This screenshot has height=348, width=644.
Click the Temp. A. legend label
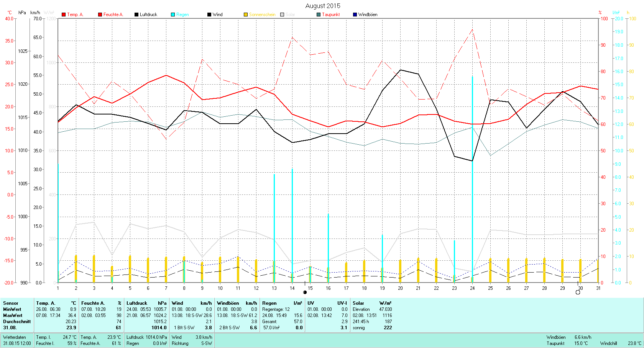[x=75, y=15]
